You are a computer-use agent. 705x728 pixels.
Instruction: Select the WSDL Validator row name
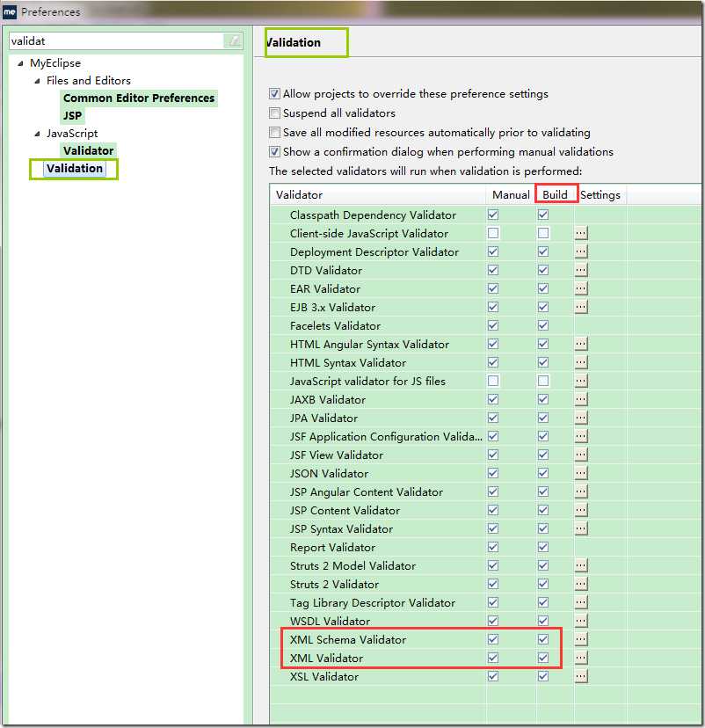point(330,621)
